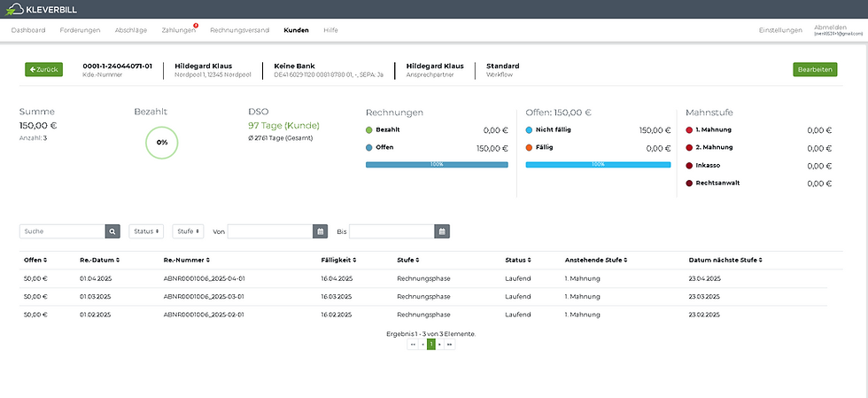Click the red notification badge on Zahlungen

coord(196,26)
